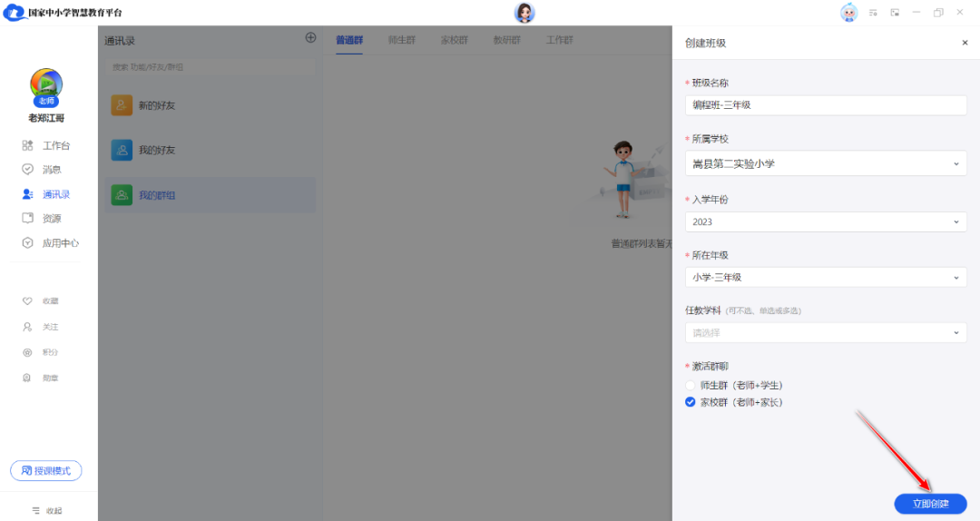The image size is (980, 521).
Task: Open 收藏 favorites with heart icon
Action: 43,301
